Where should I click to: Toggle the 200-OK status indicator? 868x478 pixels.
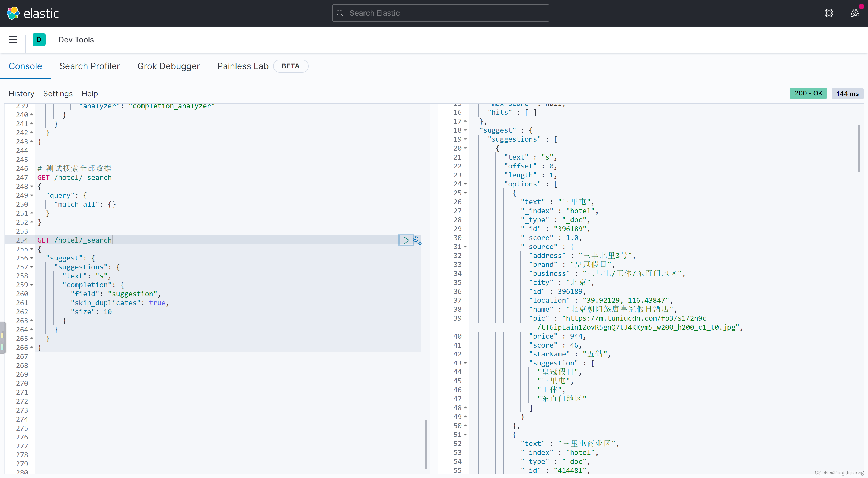(x=809, y=93)
